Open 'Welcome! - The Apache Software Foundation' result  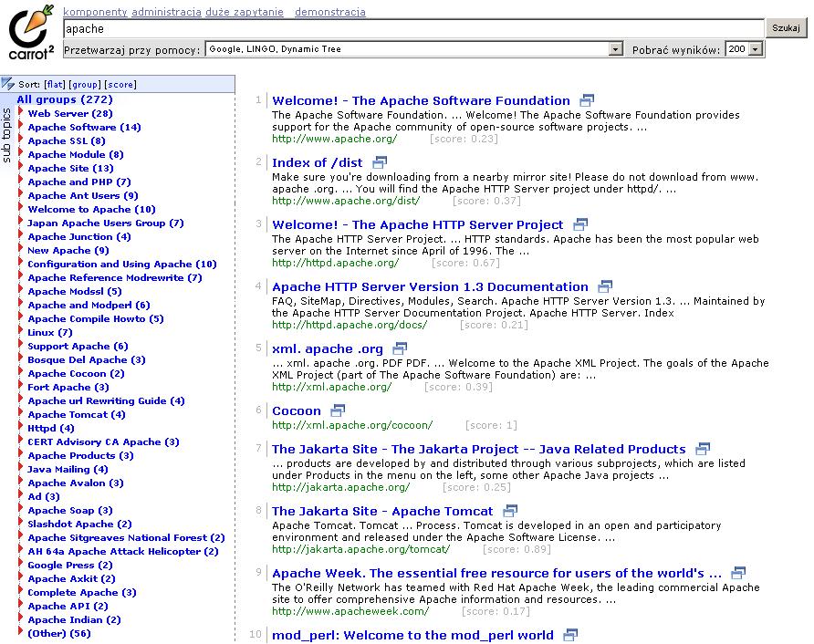click(421, 100)
